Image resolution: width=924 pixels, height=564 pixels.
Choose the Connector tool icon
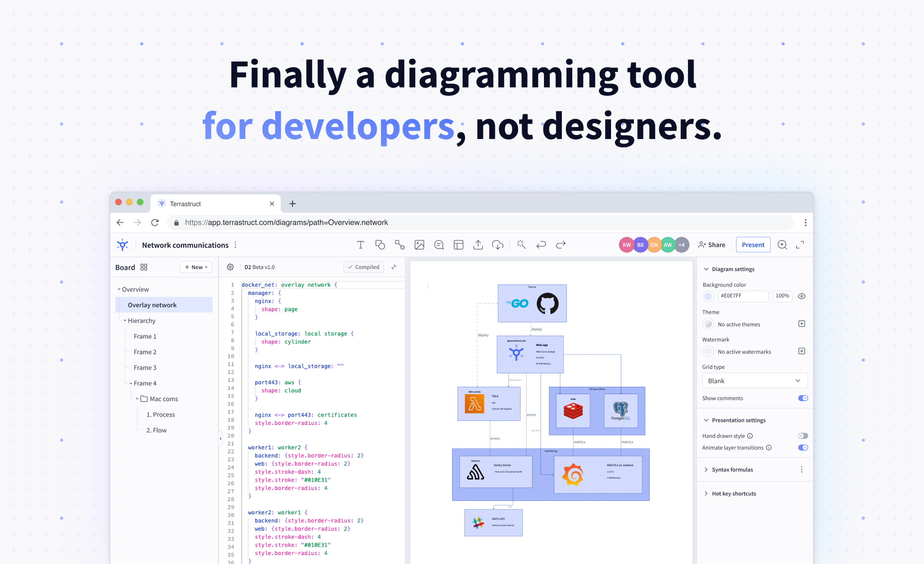pos(399,245)
